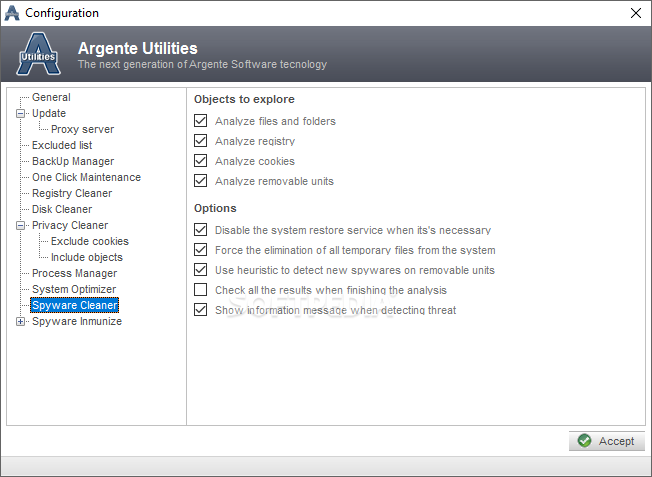Select BackUp Manager in the tree
Image resolution: width=652 pixels, height=477 pixels.
click(73, 161)
